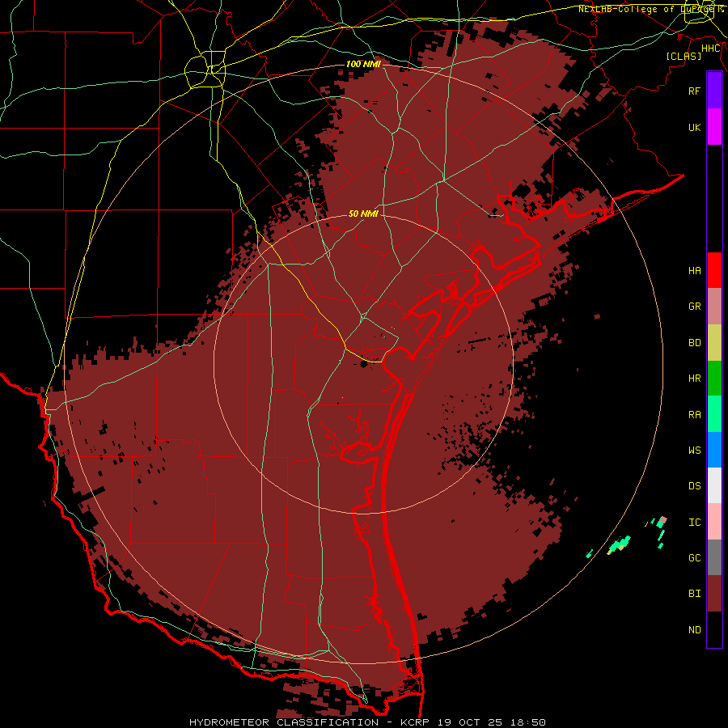Viewport: 728px width, 728px height.
Task: Click the 50 NMI range ring label
Action: (363, 214)
